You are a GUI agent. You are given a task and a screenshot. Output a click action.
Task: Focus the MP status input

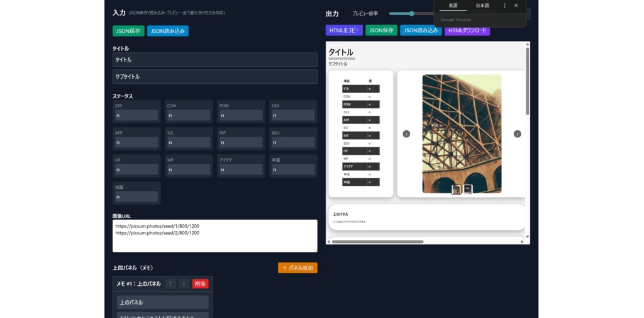click(x=189, y=169)
